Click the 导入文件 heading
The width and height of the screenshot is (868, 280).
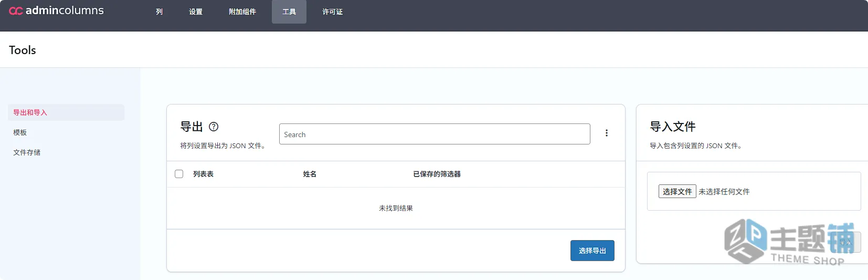[673, 127]
